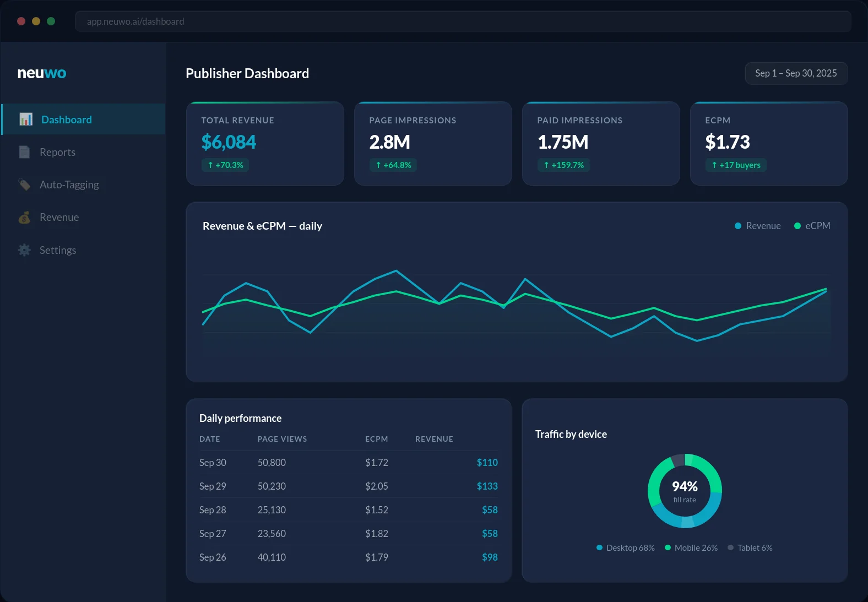
Task: Click the 94% fill rate donut chart
Action: 685,491
